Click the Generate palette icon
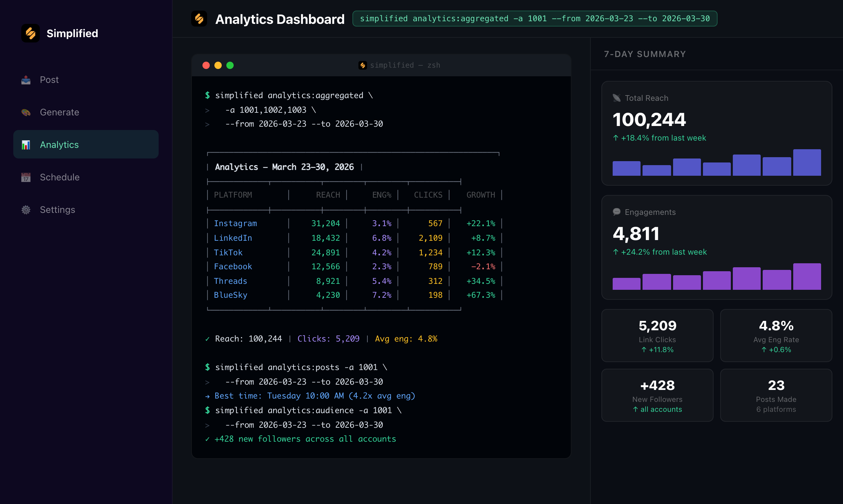This screenshot has height=504, width=843. (26, 112)
